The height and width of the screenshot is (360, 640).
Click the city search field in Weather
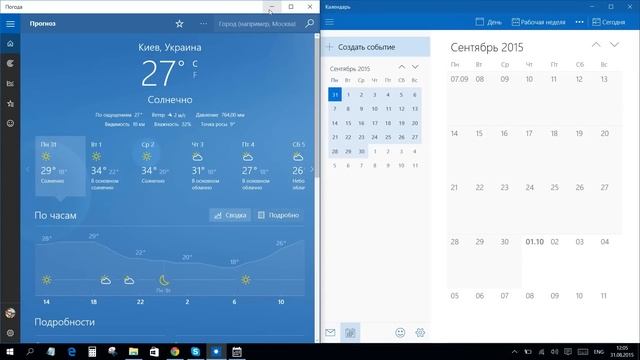[x=257, y=24]
